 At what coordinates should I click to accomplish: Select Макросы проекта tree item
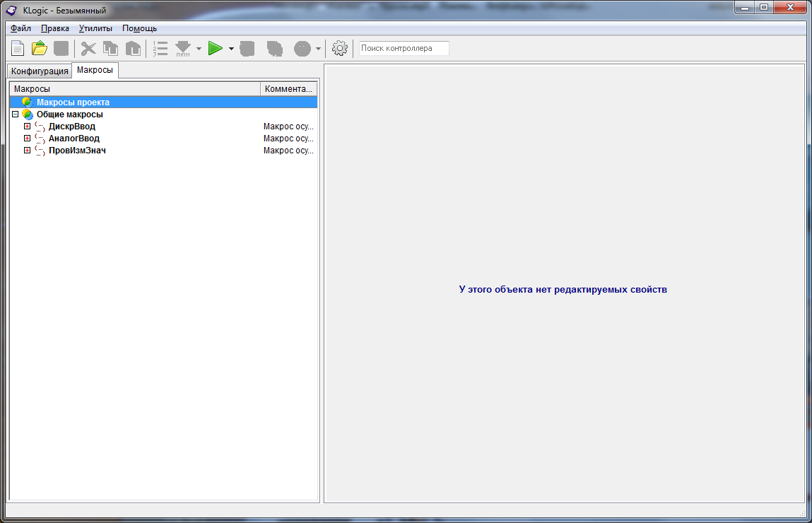(x=73, y=102)
